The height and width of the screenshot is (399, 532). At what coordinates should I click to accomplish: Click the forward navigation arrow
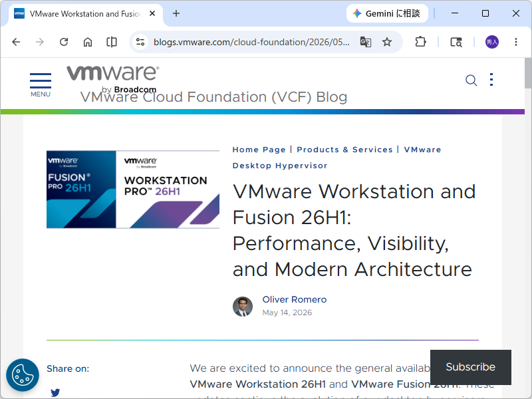(x=40, y=42)
